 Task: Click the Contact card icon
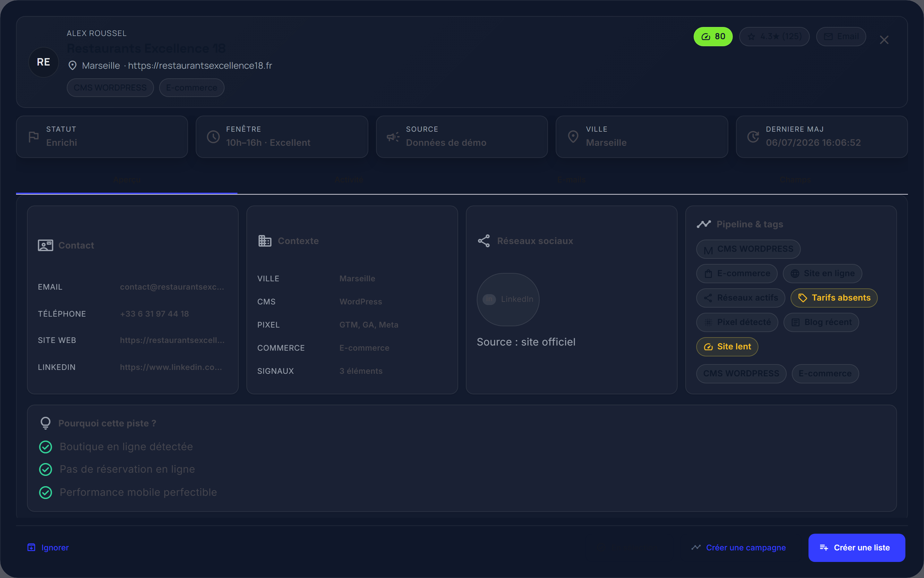[46, 245]
